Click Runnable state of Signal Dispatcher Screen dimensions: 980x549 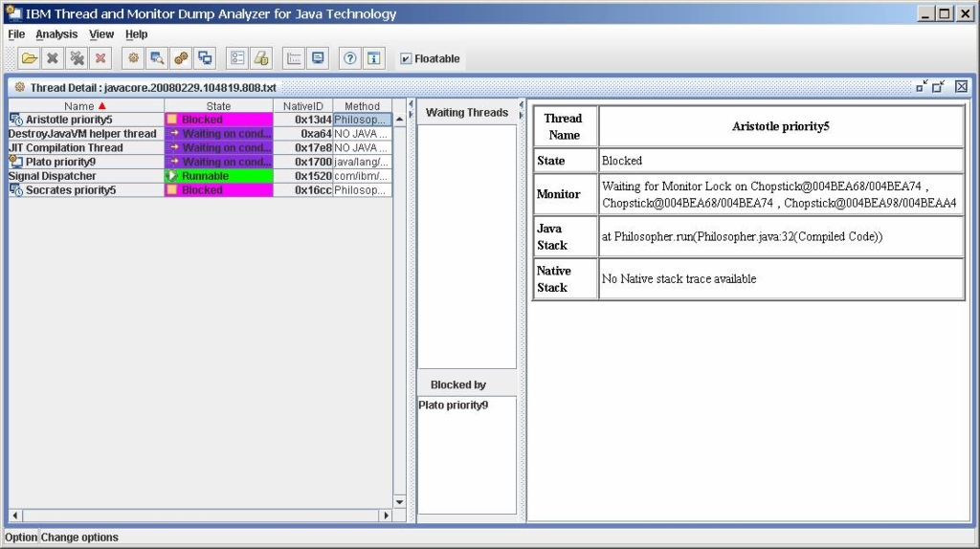pos(219,176)
